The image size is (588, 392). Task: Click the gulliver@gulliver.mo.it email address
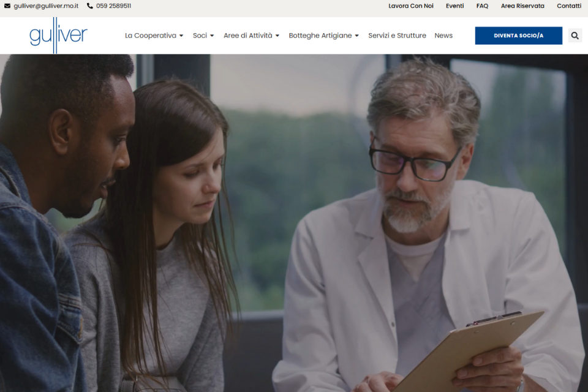pos(46,6)
